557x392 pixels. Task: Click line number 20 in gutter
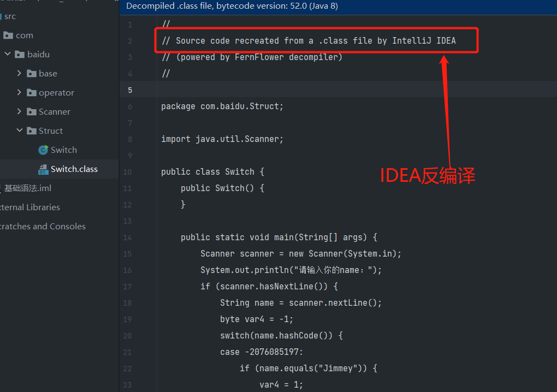point(127,336)
